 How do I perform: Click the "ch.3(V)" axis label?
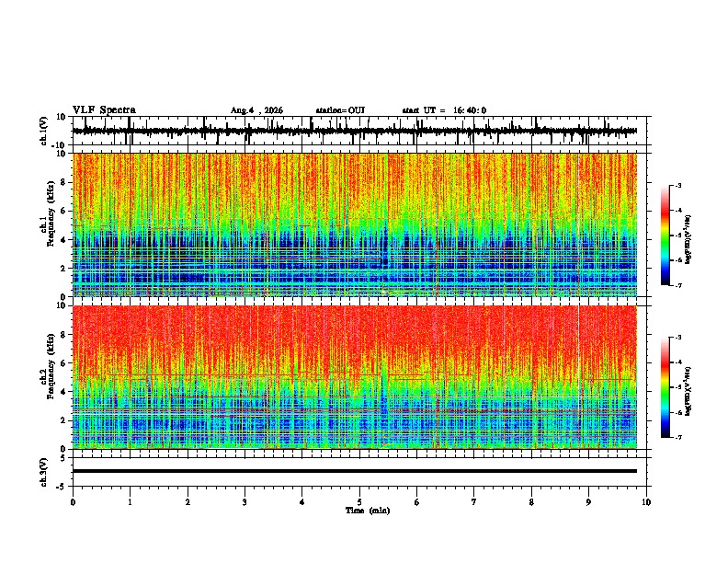44,472
